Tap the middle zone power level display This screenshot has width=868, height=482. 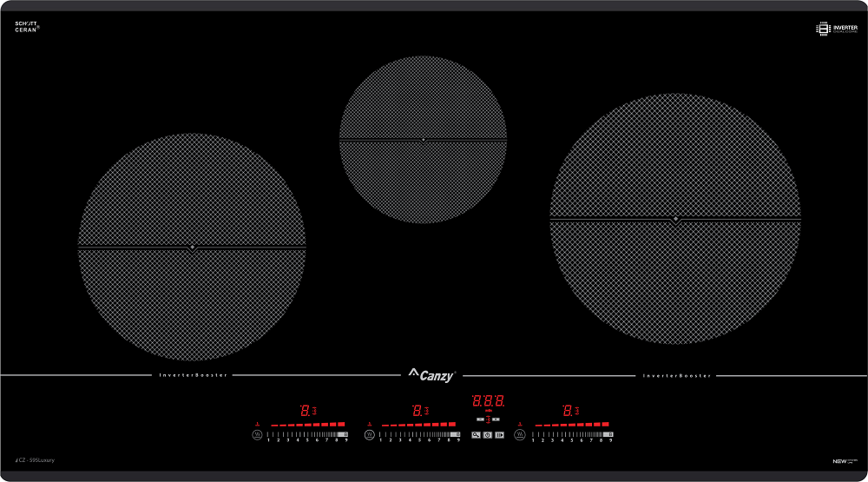418,411
